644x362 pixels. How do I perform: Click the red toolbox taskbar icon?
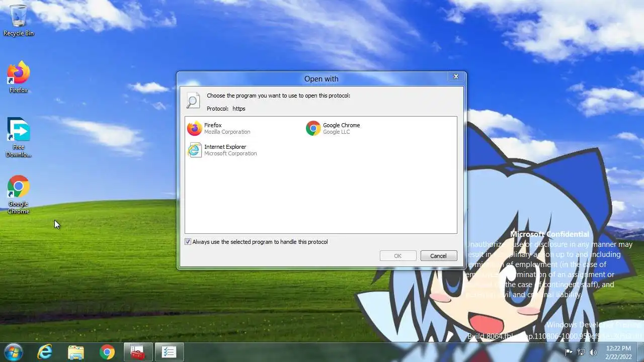coord(138,352)
